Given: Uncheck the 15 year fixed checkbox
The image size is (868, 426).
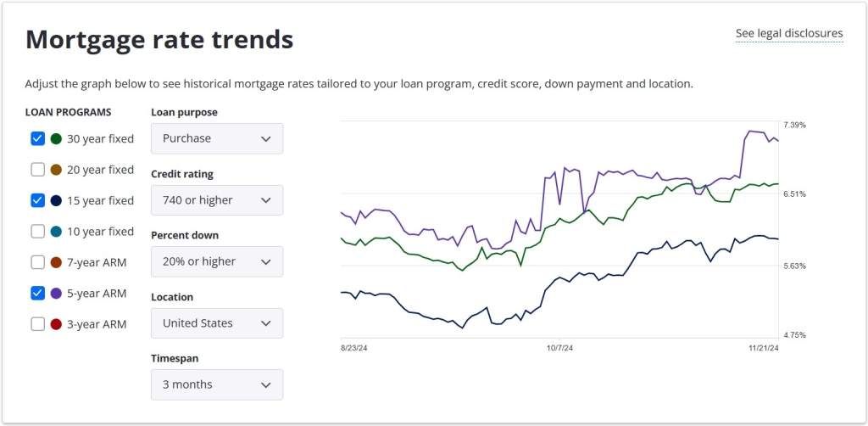Looking at the screenshot, I should point(37,200).
